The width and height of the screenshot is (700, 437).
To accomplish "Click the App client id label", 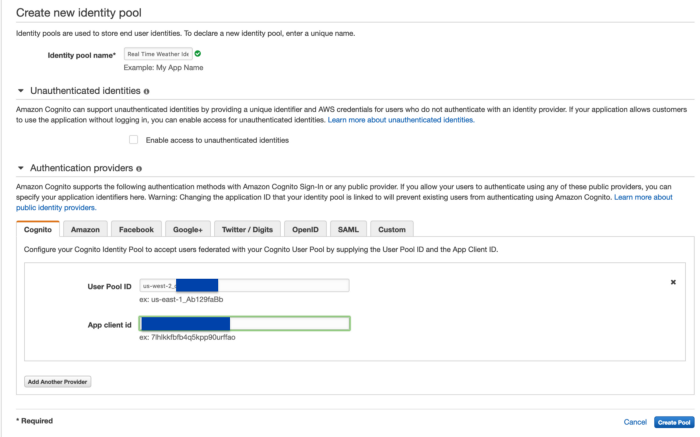I will 109,325.
